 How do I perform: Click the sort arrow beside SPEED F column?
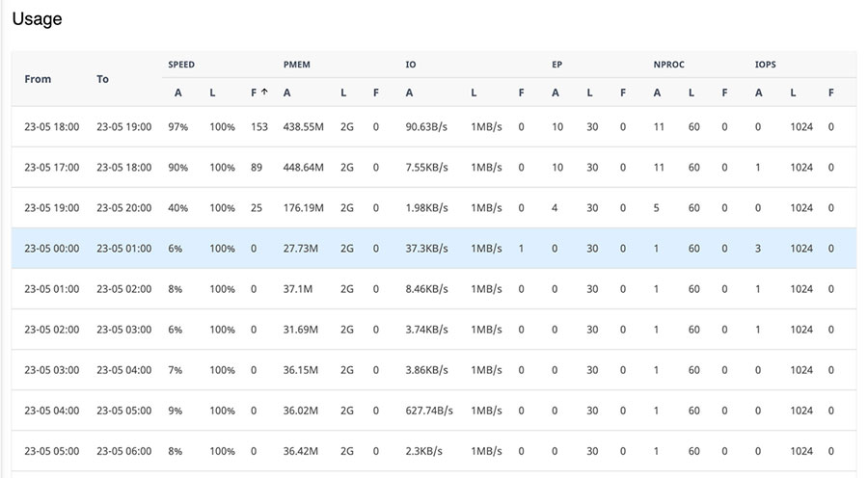point(264,93)
